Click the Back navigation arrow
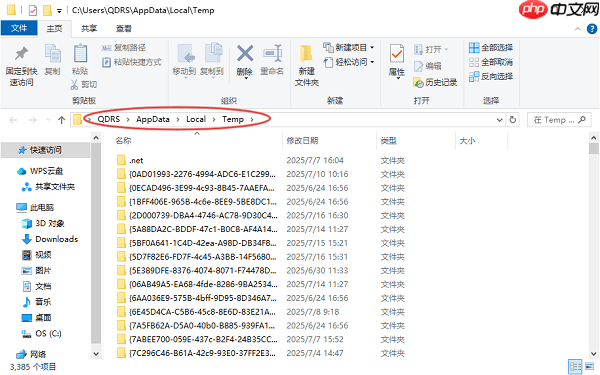 13,120
